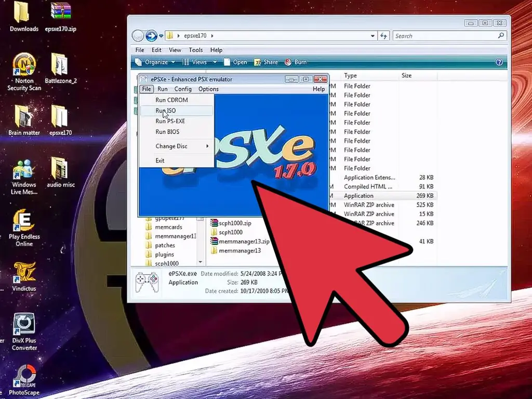Open the Downloads folder icon on desktop
This screenshot has height=399, width=532.
coord(24,16)
